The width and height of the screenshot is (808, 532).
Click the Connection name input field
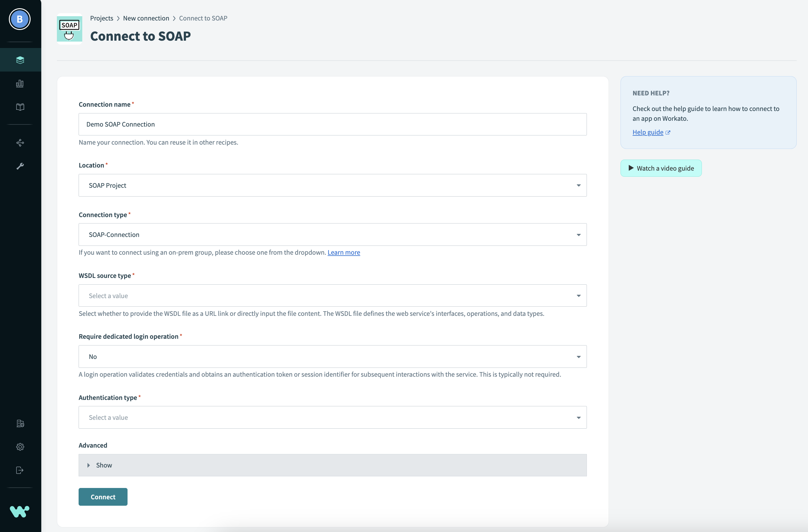pyautogui.click(x=332, y=124)
